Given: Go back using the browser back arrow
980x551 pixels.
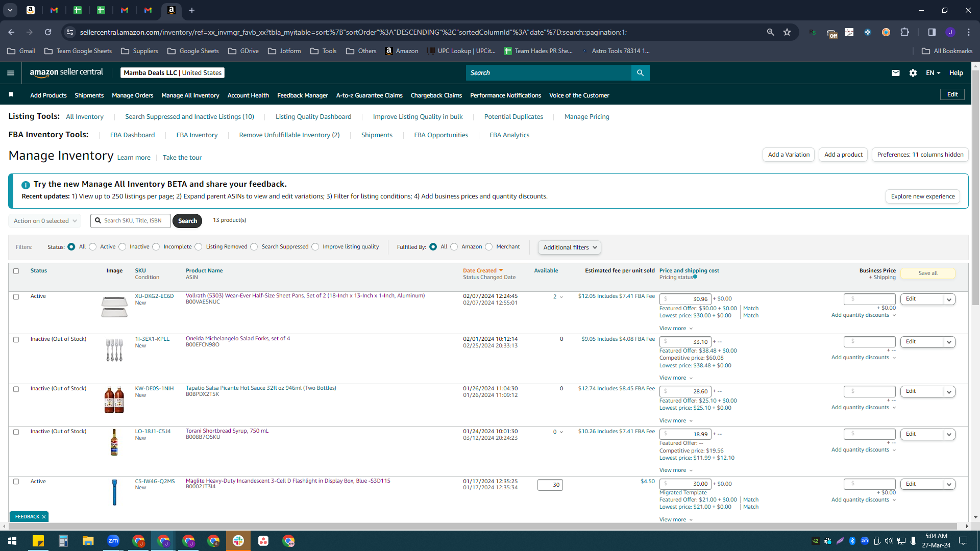Looking at the screenshot, I should [11, 32].
